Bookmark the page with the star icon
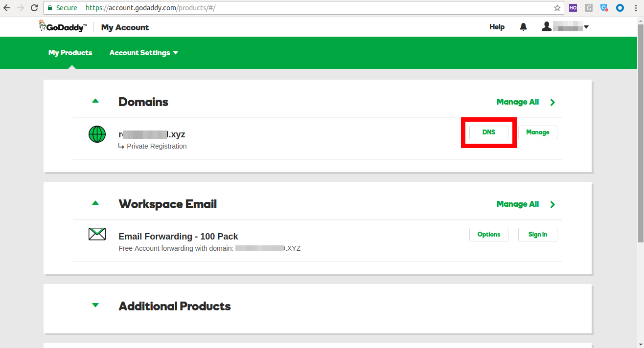 557,8
